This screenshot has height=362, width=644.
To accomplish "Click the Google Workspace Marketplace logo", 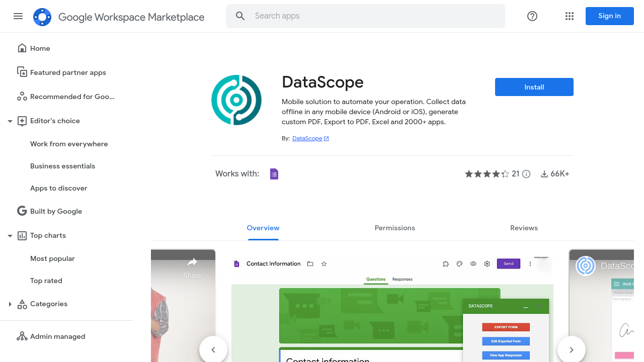I will coord(42,17).
